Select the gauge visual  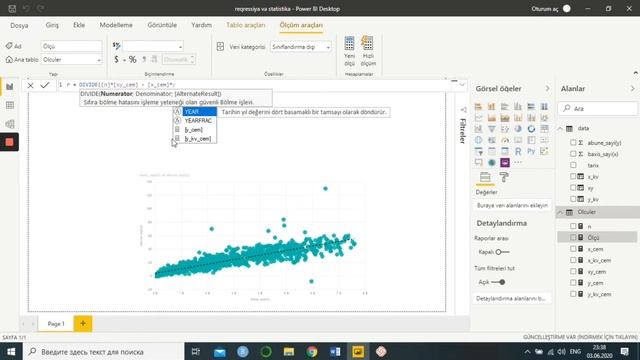coord(505,140)
